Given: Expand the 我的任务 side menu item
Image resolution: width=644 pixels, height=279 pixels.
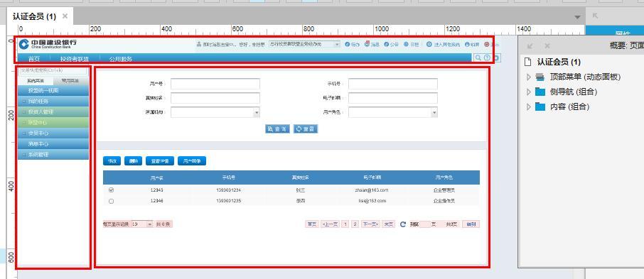Looking at the screenshot, I should 53,101.
